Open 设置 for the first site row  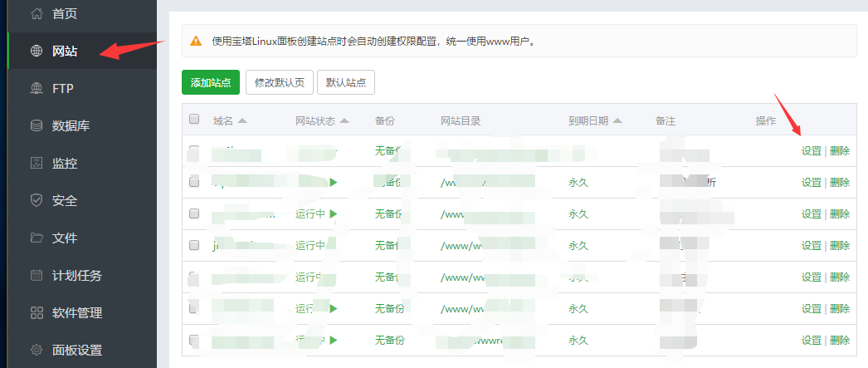click(x=811, y=150)
